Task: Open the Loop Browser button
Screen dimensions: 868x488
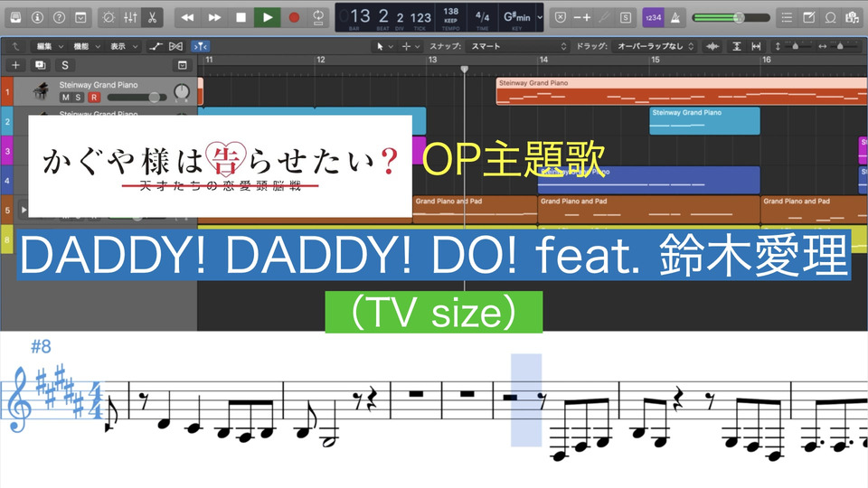Action: coord(830,18)
